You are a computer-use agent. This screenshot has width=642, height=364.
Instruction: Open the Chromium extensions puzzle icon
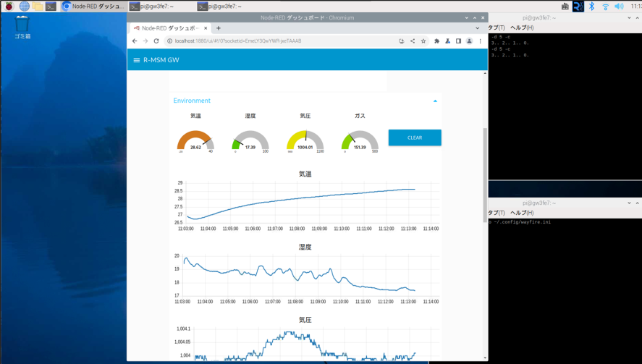point(436,41)
